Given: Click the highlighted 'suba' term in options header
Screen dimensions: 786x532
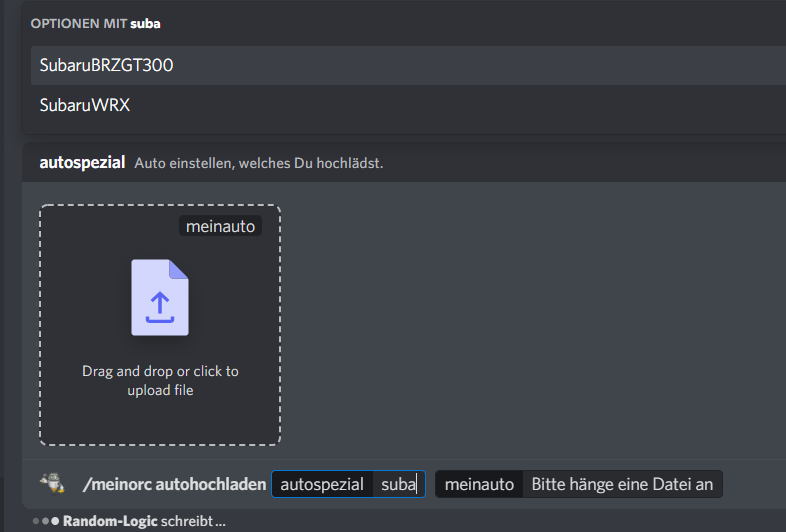Looking at the screenshot, I should point(145,23).
